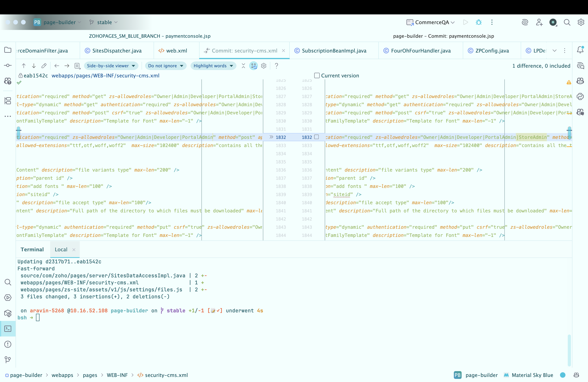Viewport: 588px width, 382px height.
Task: Toggle synchronize scrolling button
Action: (254, 66)
